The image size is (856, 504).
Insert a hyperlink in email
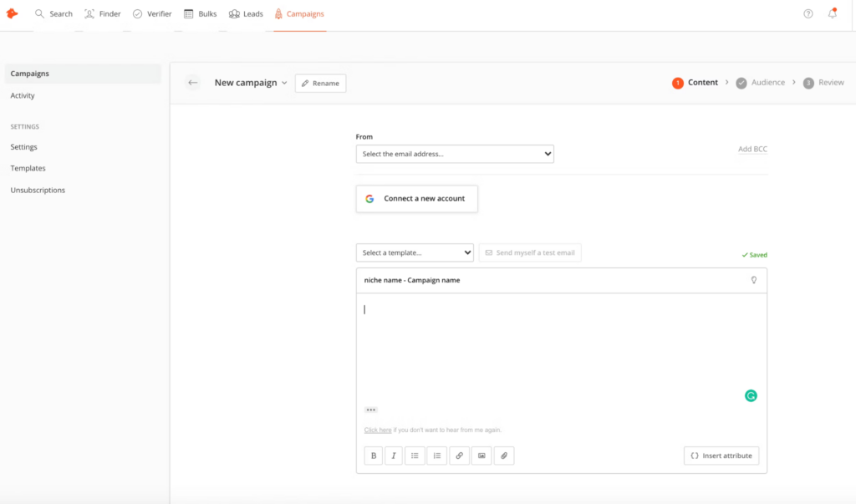tap(459, 456)
